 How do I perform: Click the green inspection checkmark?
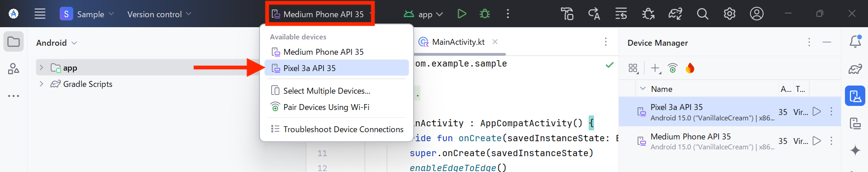click(x=609, y=65)
